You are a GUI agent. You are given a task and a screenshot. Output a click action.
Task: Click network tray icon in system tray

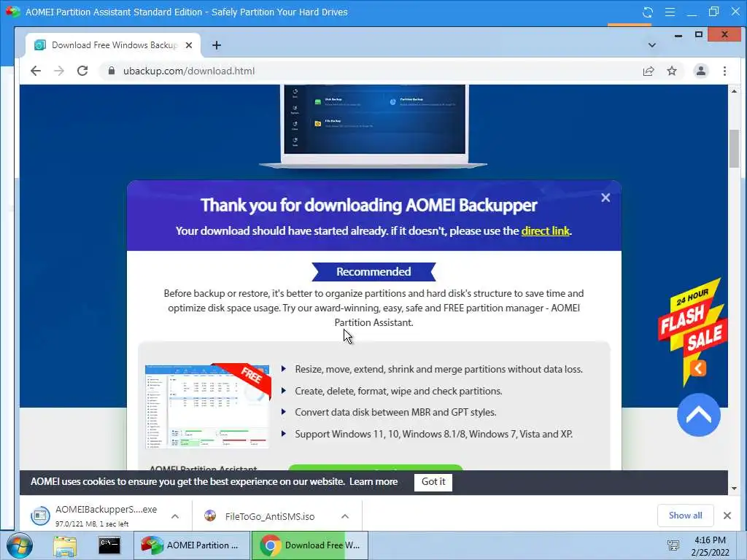(x=673, y=545)
